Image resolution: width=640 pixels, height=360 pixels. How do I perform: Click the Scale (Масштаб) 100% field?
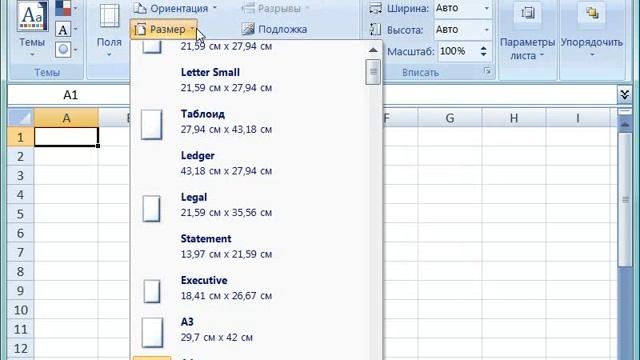pyautogui.click(x=457, y=51)
